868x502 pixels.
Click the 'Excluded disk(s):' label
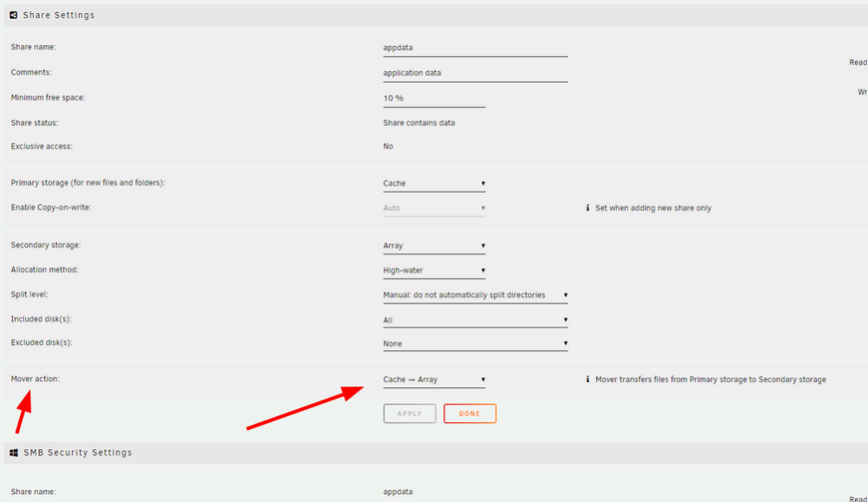pyautogui.click(x=42, y=342)
